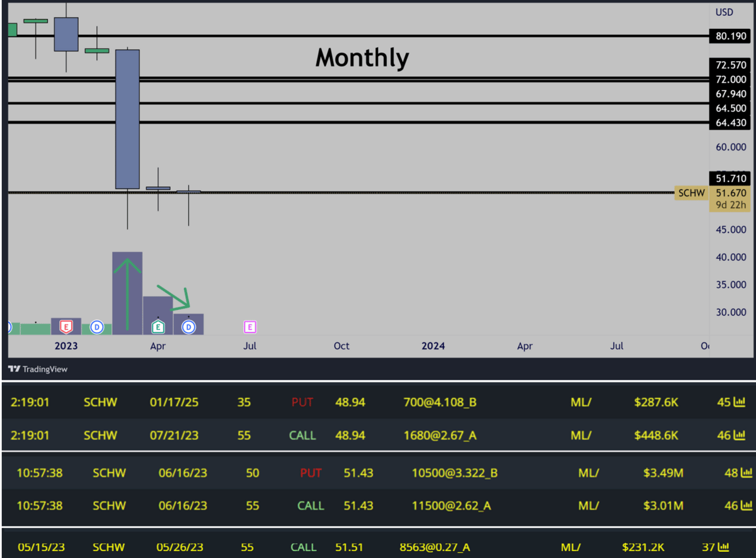Click the 07/21/23 expiration date cell

click(x=174, y=435)
